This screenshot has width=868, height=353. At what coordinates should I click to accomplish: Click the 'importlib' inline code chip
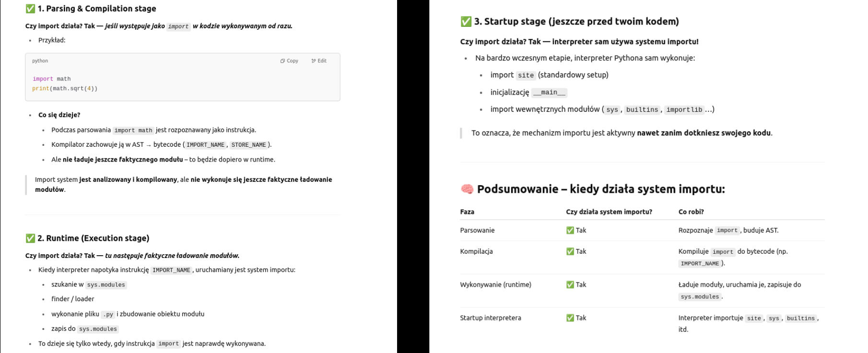684,110
